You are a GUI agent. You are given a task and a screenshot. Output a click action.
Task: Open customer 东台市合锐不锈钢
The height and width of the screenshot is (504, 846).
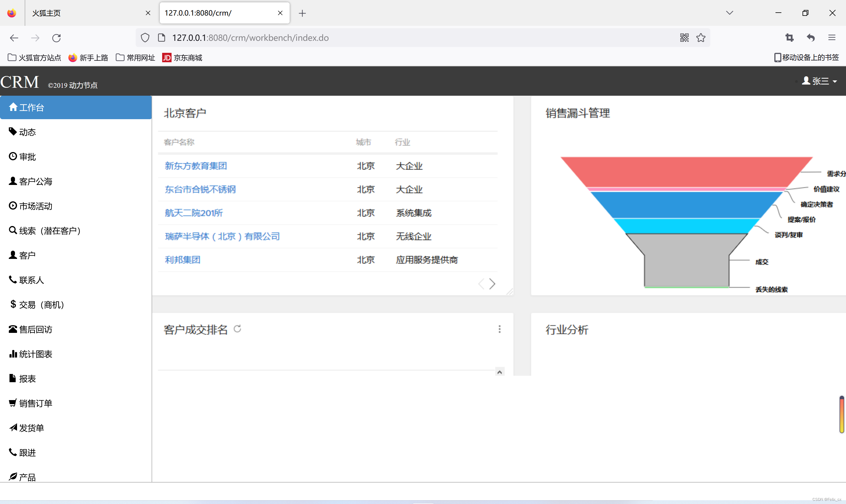pos(200,190)
